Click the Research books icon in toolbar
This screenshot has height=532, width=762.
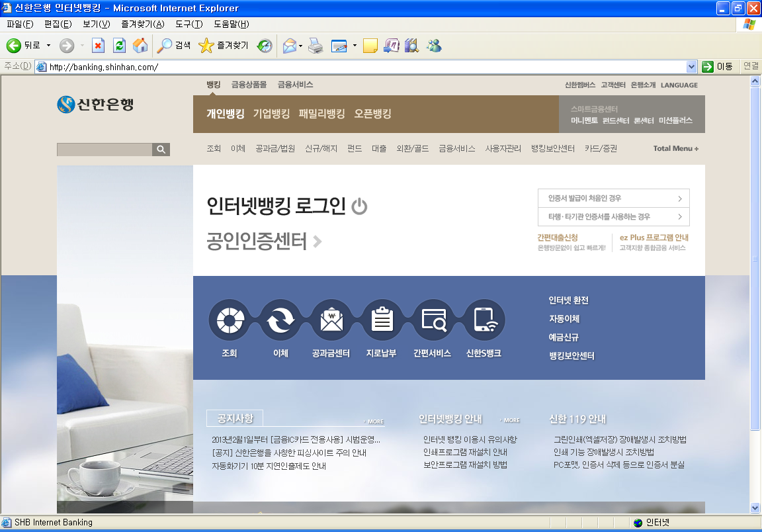tap(411, 46)
